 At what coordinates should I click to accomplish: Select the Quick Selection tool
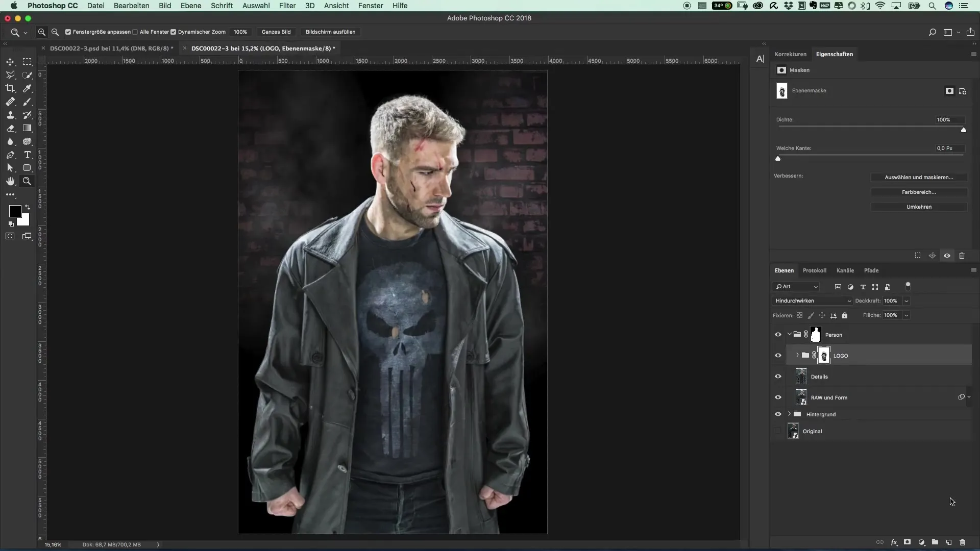point(27,75)
